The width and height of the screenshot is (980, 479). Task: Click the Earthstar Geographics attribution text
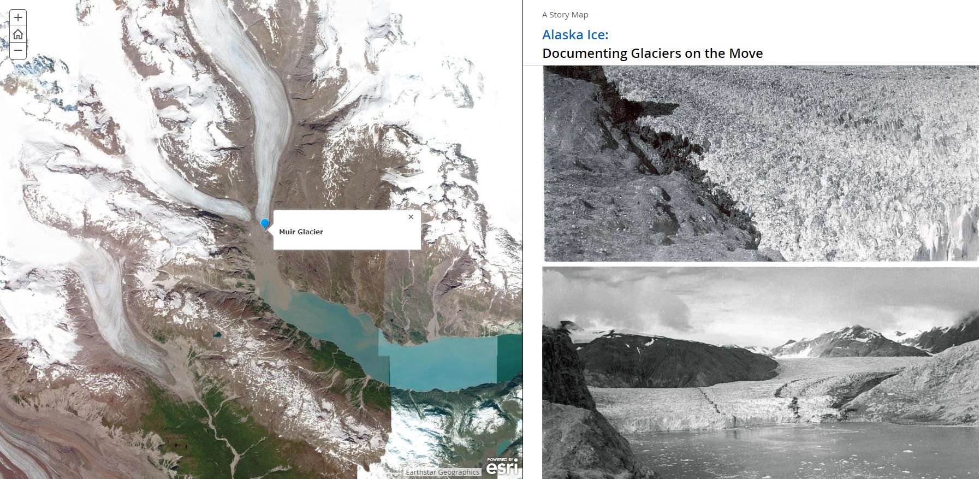click(x=442, y=472)
